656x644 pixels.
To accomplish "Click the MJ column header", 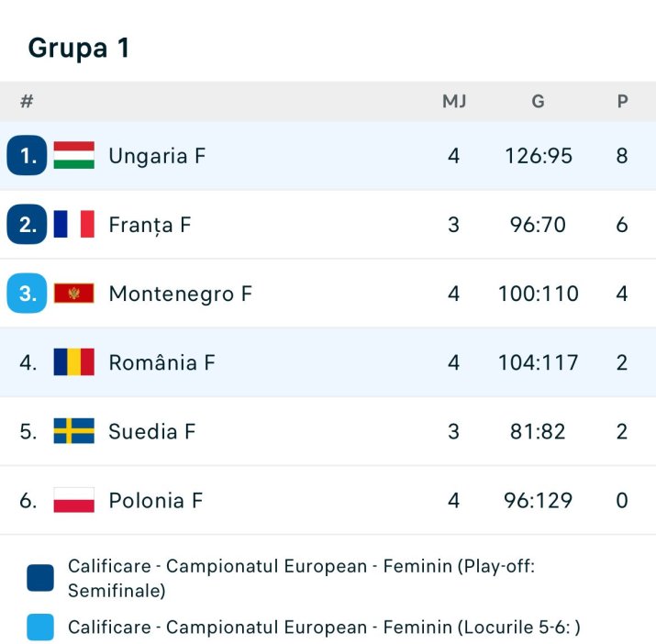I will click(x=454, y=101).
